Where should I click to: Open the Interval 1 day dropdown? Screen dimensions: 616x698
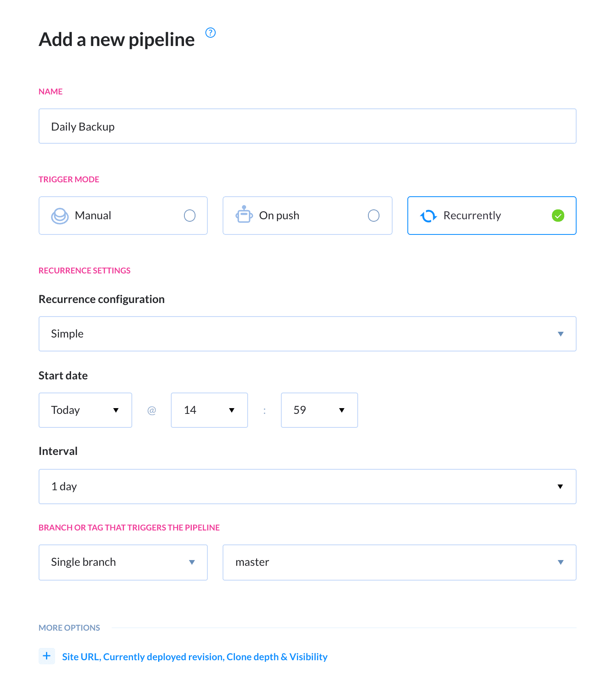pos(307,487)
